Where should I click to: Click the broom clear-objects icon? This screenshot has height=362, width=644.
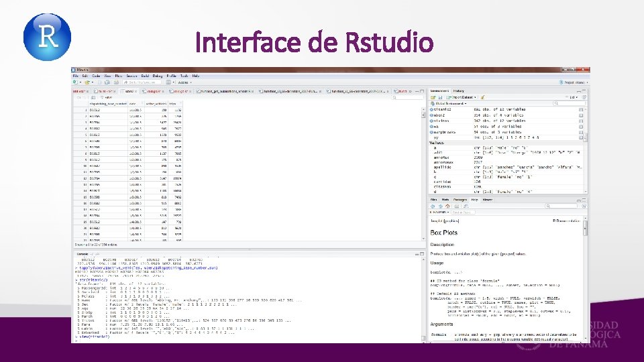coord(483,97)
